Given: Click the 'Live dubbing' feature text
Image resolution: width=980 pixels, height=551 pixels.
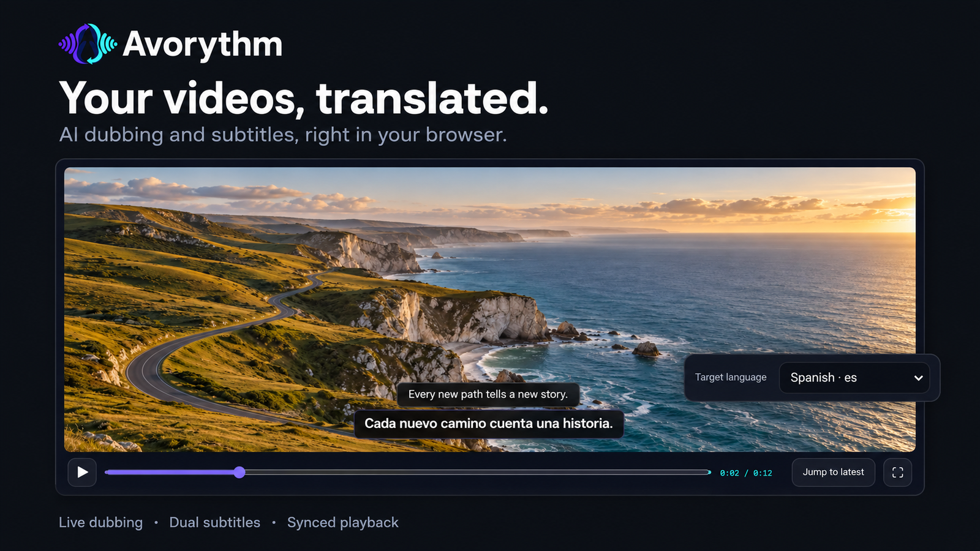Looking at the screenshot, I should (x=100, y=522).
